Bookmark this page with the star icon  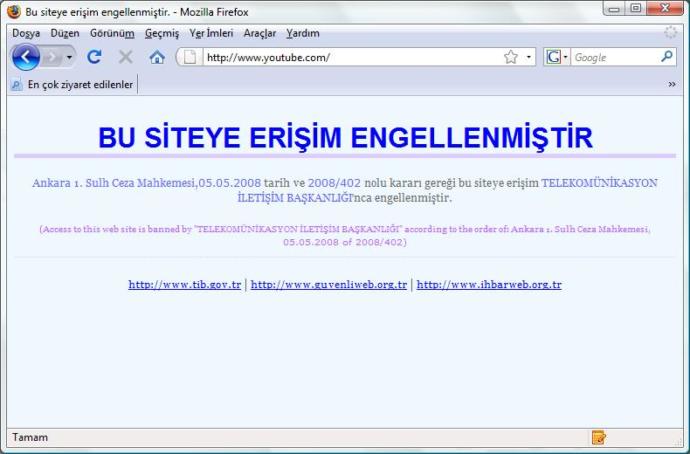pyautogui.click(x=510, y=57)
